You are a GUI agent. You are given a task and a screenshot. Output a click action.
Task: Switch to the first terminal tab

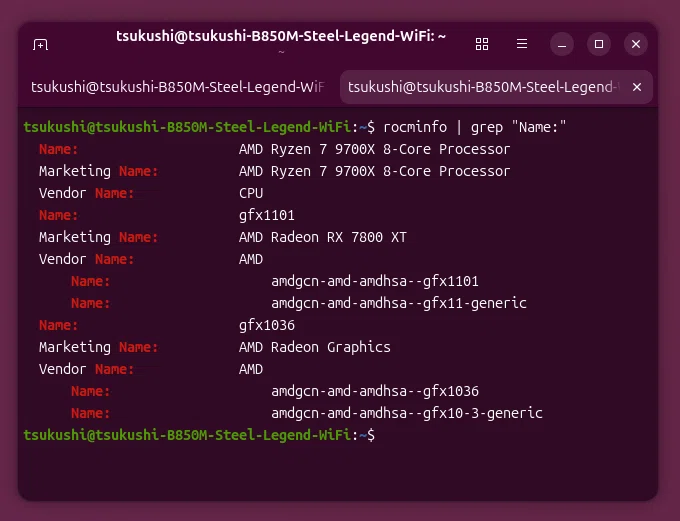click(177, 87)
